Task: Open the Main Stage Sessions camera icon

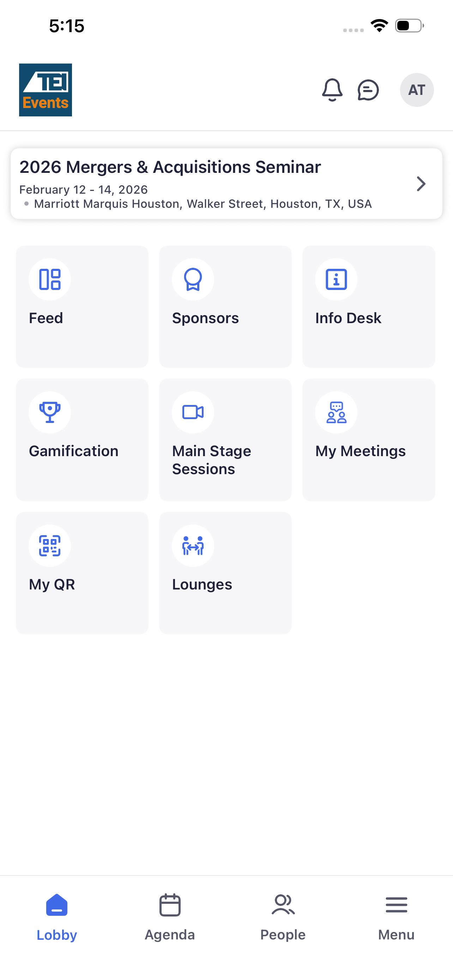Action: coord(193,412)
